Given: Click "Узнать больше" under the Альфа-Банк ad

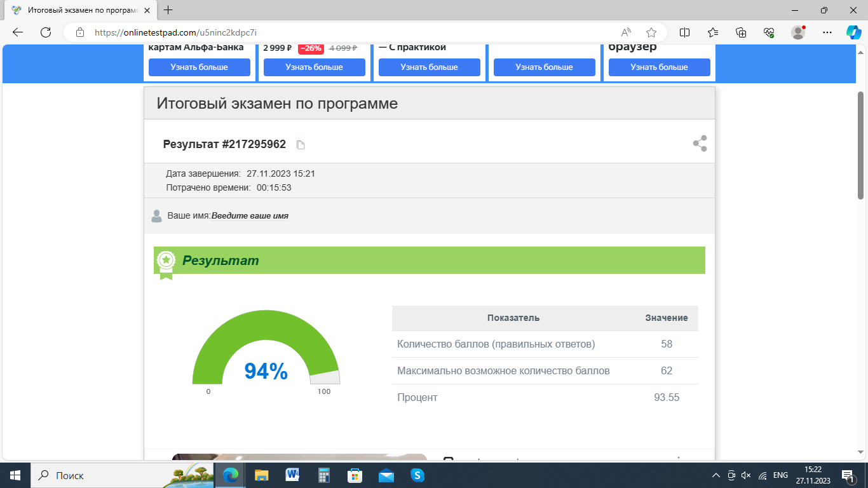Looking at the screenshot, I should pos(199,67).
